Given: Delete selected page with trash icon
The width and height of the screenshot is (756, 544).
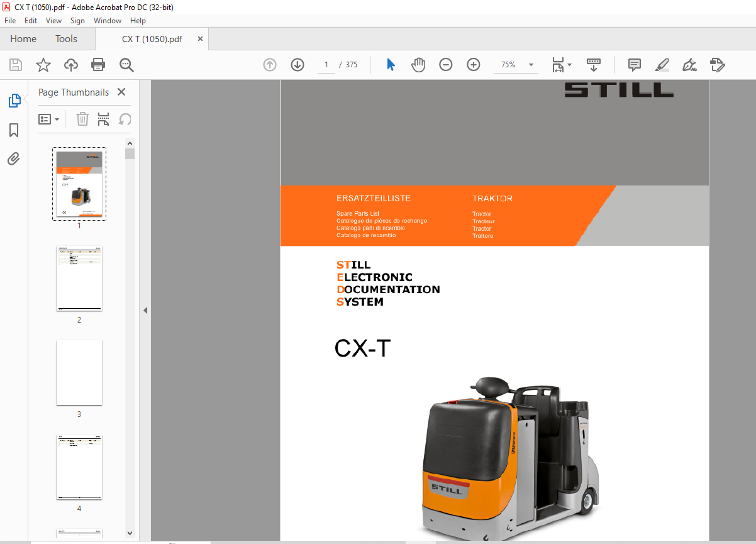Looking at the screenshot, I should 82,119.
